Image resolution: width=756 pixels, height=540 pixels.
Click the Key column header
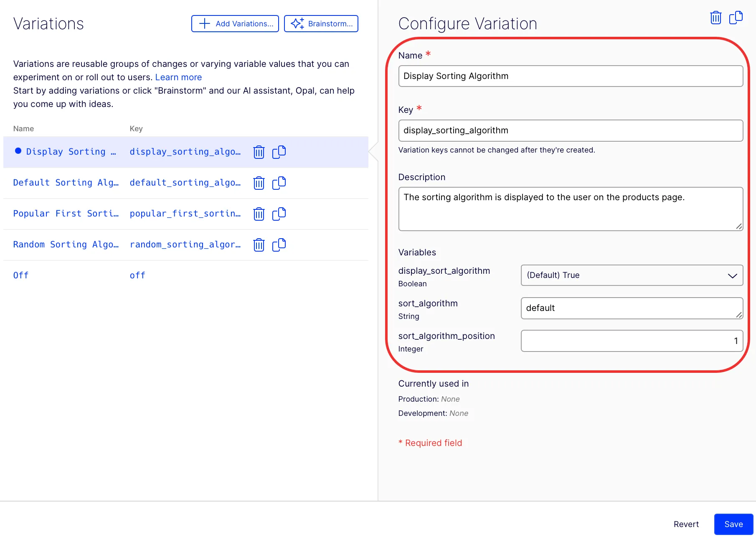tap(136, 129)
